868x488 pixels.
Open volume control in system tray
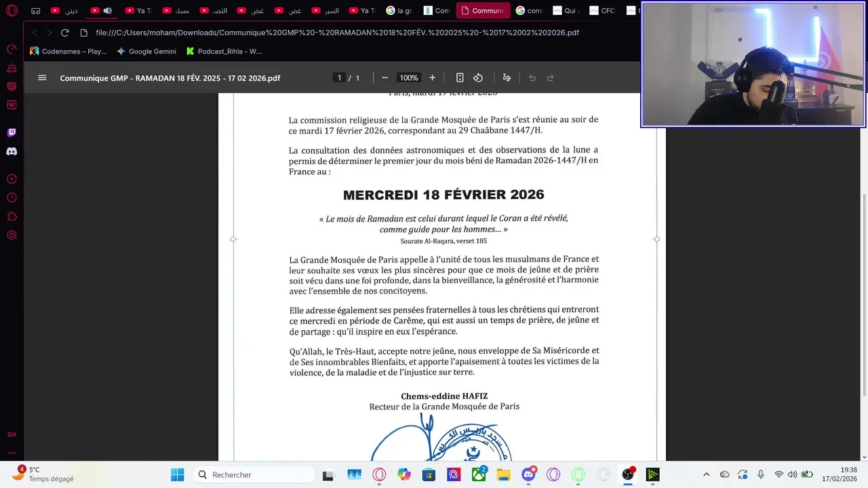tap(792, 474)
